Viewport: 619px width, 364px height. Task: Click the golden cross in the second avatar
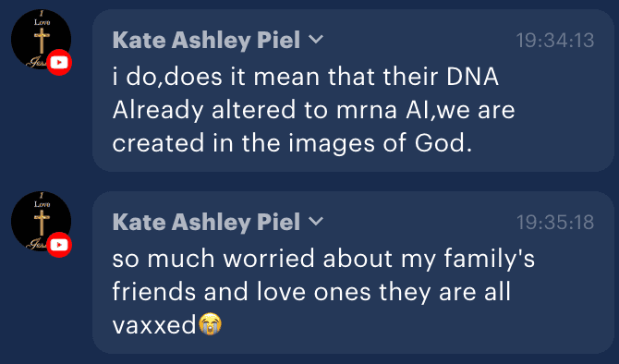[42, 223]
